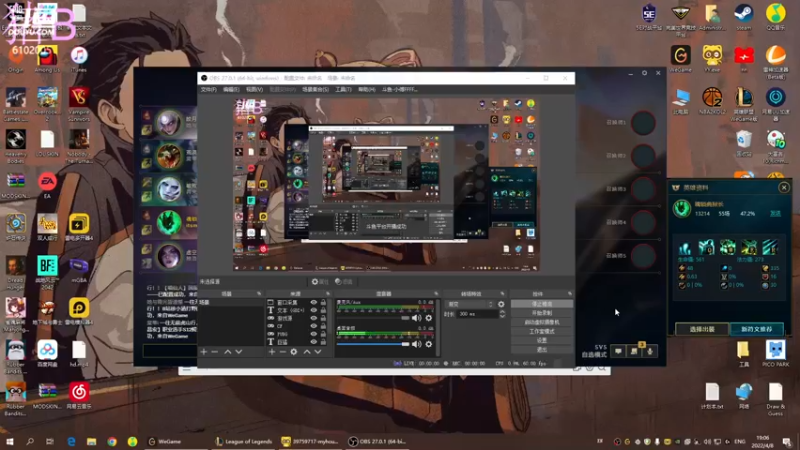Pop out the scenes dock panel
This screenshot has width=800, height=450.
[x=259, y=294]
